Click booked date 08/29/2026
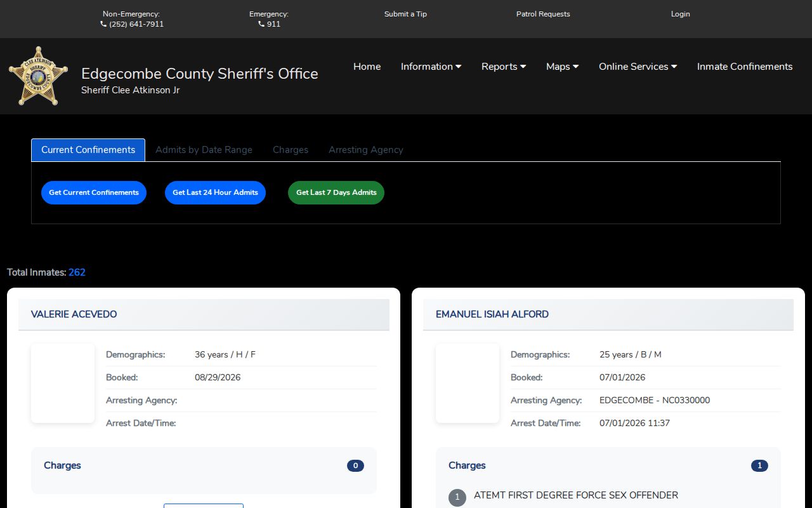Viewport: 812px width, 508px height. (x=218, y=377)
